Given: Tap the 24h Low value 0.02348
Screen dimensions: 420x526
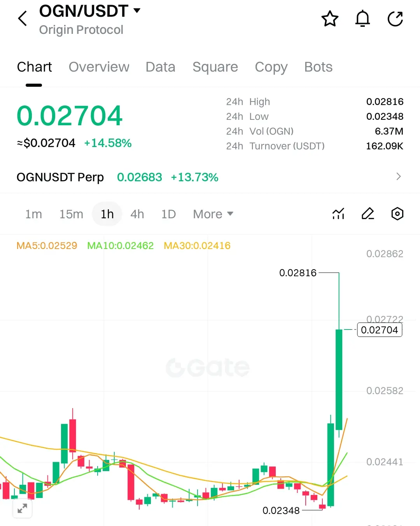Looking at the screenshot, I should [385, 116].
